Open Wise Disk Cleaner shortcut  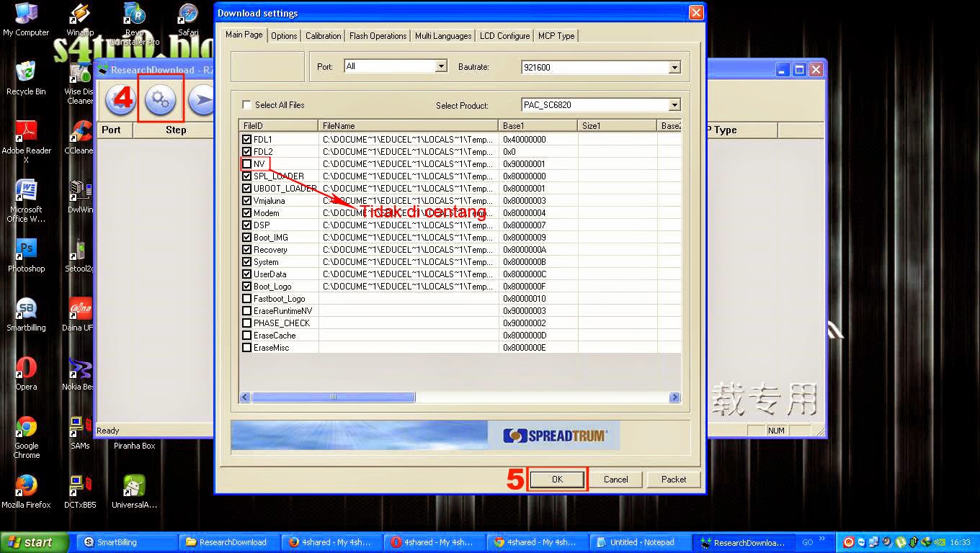[79, 82]
